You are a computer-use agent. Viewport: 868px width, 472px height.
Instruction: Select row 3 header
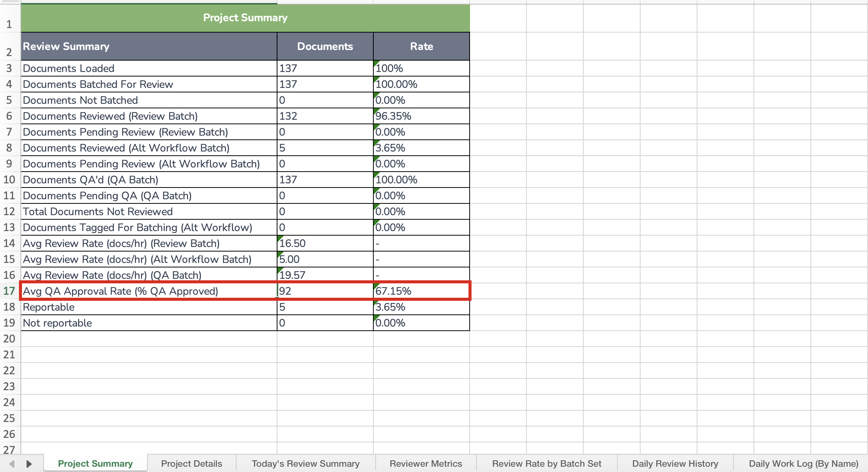point(9,69)
